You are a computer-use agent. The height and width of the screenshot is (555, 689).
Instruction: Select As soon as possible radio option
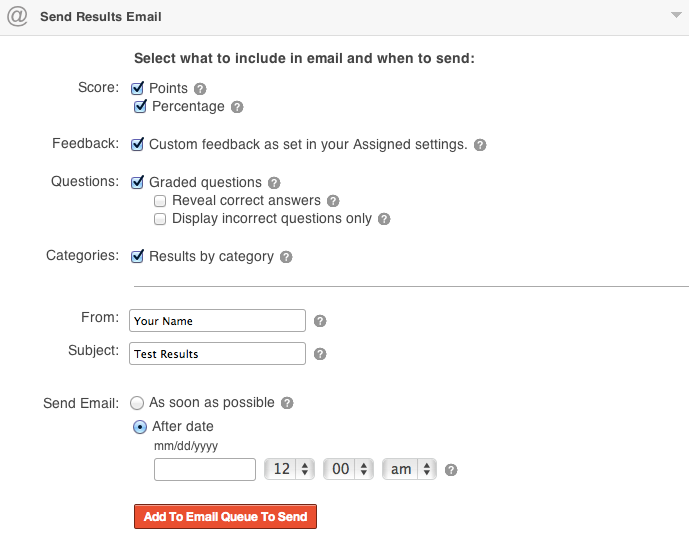coord(138,403)
